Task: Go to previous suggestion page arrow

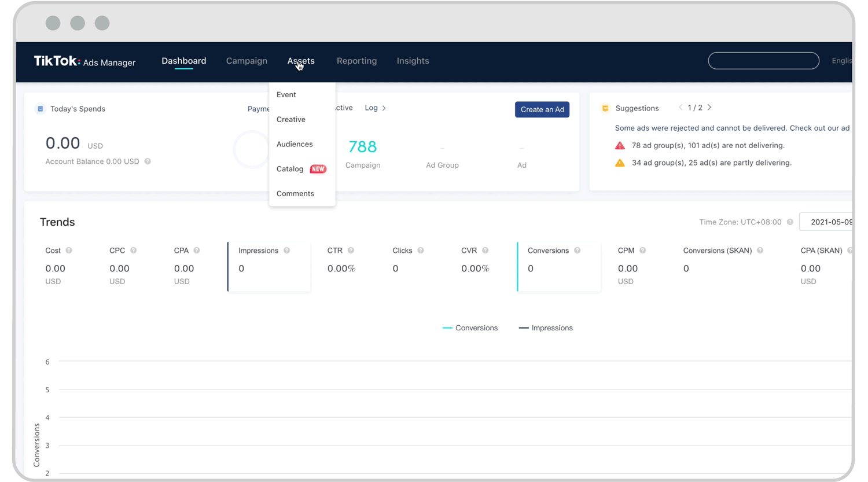Action: click(681, 108)
